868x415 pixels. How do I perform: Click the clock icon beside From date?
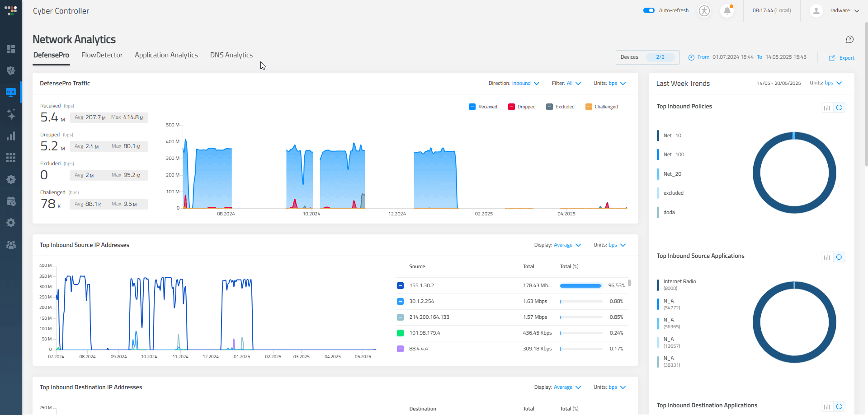(691, 57)
